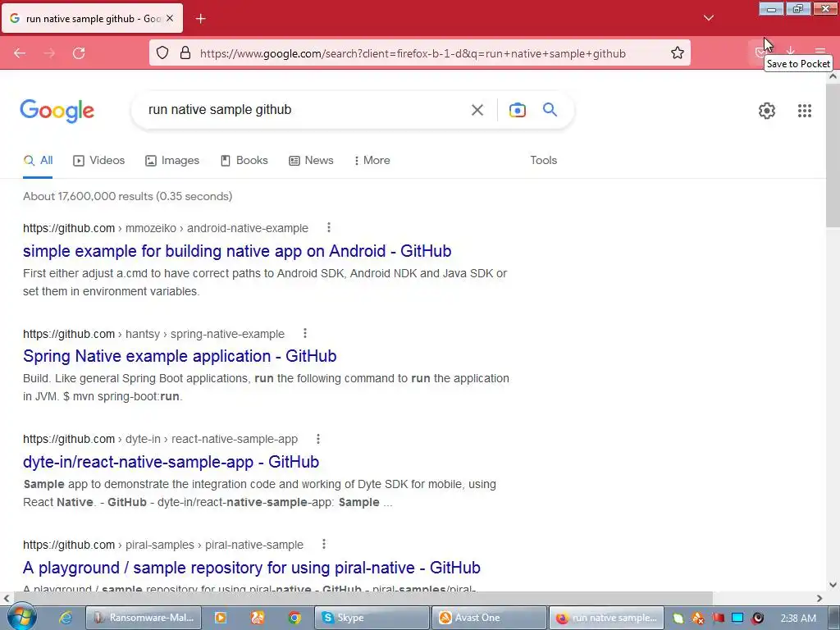Close the 'run native sample github' tab
Screen dimensions: 840x630
pos(170,18)
